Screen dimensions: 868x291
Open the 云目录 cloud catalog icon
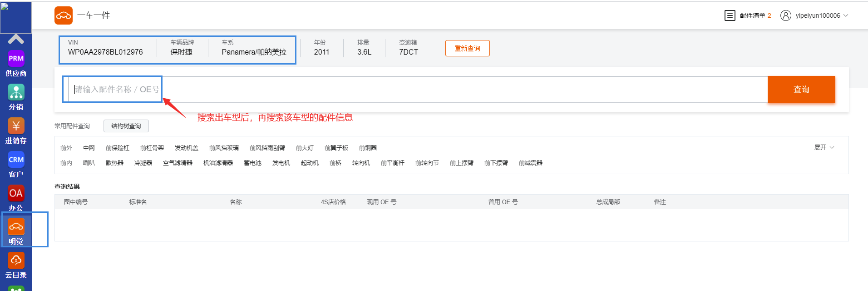point(16,261)
